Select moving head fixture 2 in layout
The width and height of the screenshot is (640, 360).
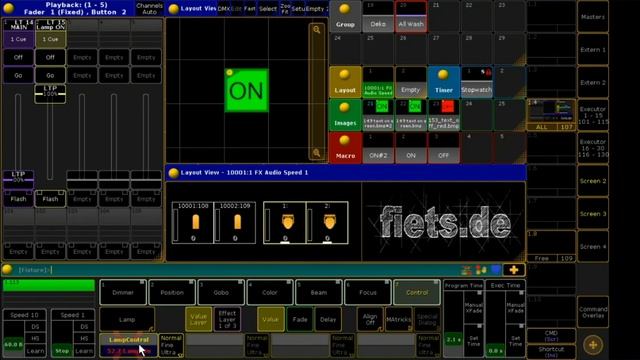tap(327, 222)
